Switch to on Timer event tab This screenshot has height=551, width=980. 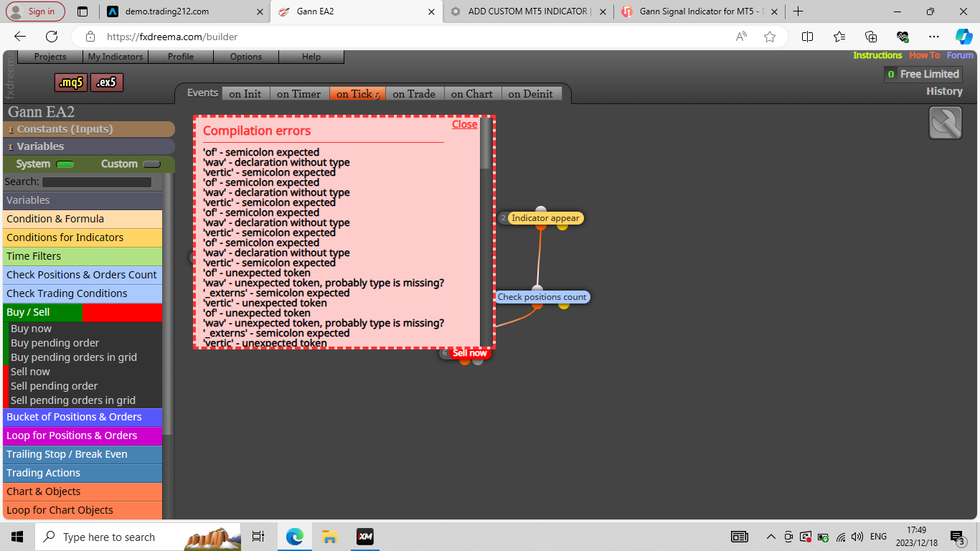tap(299, 94)
